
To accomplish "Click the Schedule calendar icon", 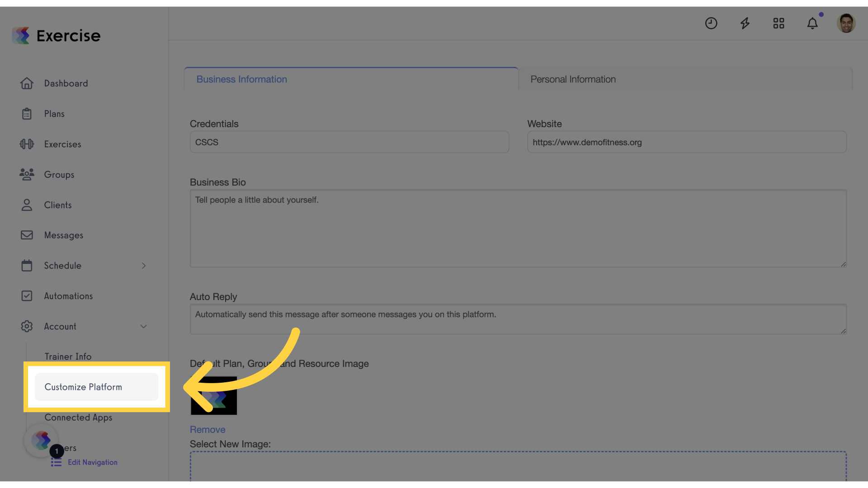I will [x=27, y=265].
